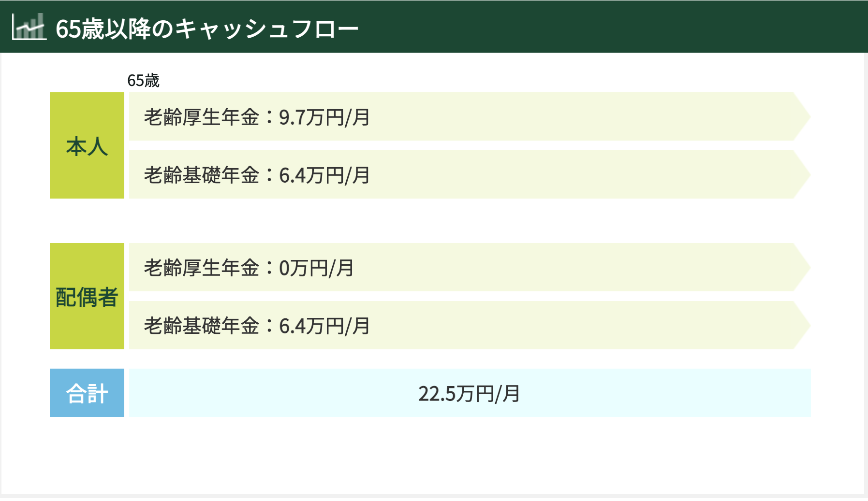Click 配偶者's 6.4万円/月 amount
The width and height of the screenshot is (868, 501).
click(324, 326)
